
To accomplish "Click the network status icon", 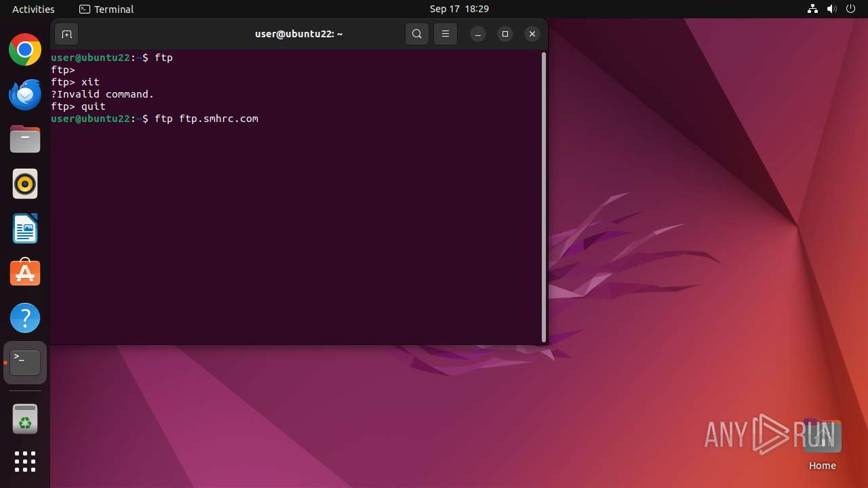I will pyautogui.click(x=812, y=9).
